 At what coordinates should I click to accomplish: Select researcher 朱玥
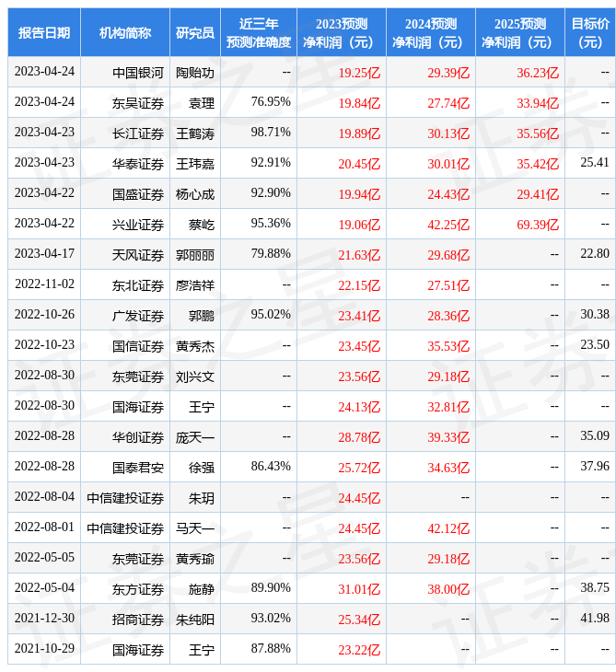pyautogui.click(x=202, y=498)
